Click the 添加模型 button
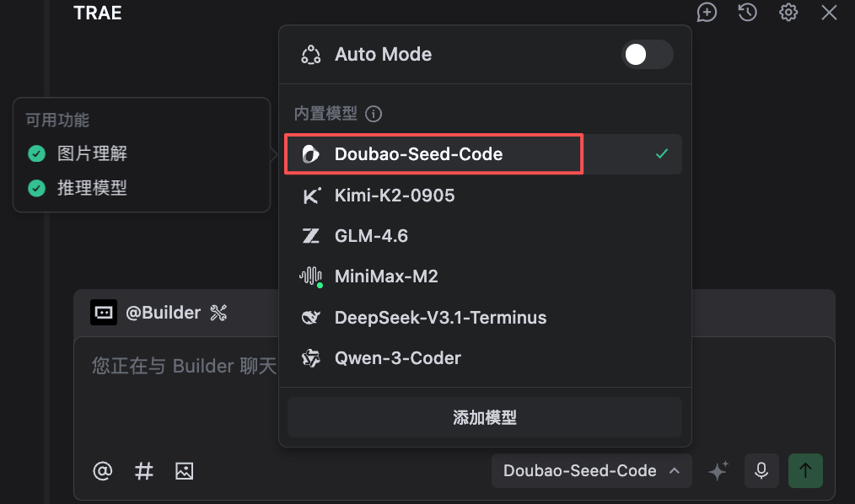Screen dimensions: 855x504 485,416
